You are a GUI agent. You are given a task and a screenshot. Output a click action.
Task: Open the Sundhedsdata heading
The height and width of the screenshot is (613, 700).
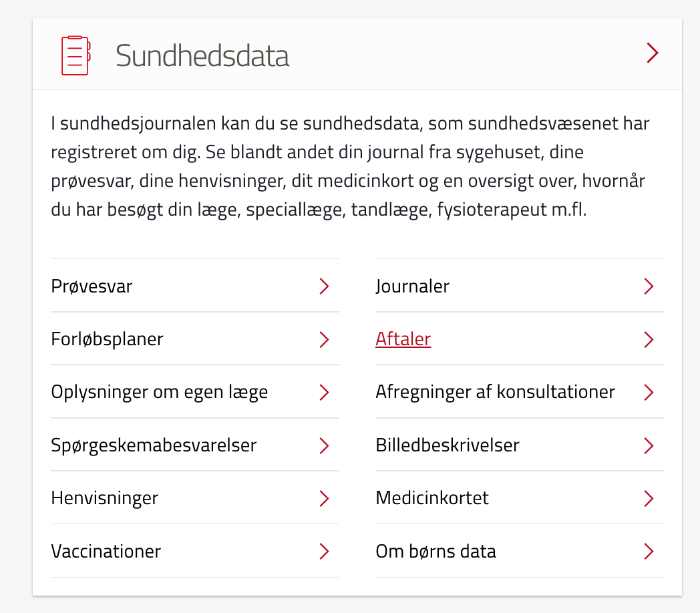coord(202,55)
